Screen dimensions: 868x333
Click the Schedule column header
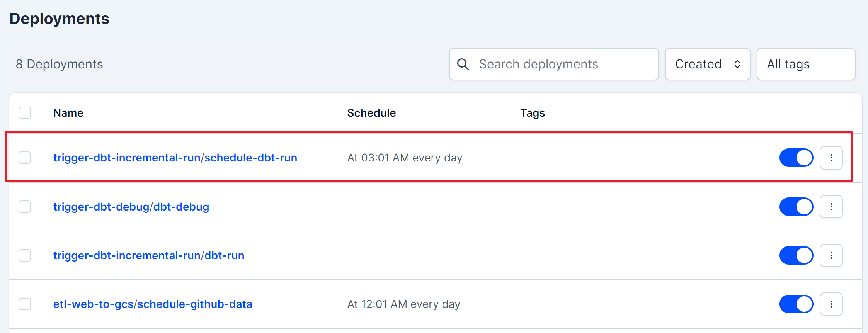pos(371,113)
